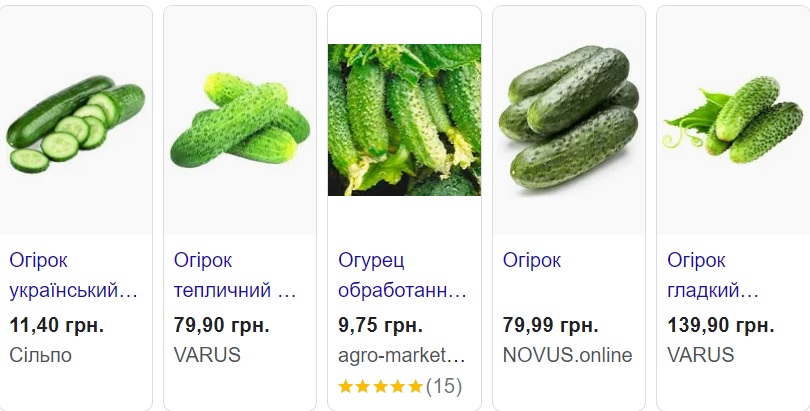Click the five-star rating icons
This screenshot has width=810, height=411.
coord(380,386)
